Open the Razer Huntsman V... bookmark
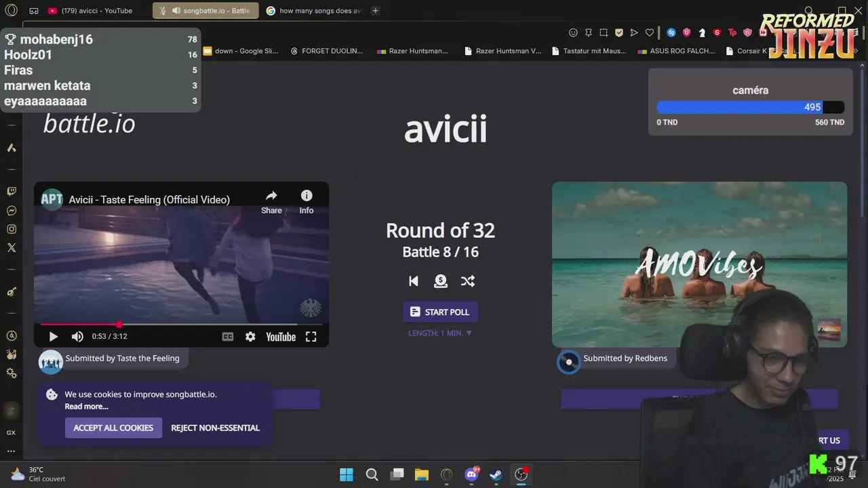The width and height of the screenshot is (868, 488). coord(502,51)
